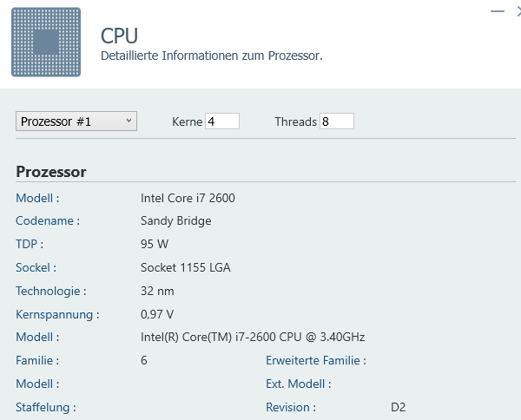Select the 'Sandy Bridge' codename value
Screen dimensions: 521x420
click(175, 221)
